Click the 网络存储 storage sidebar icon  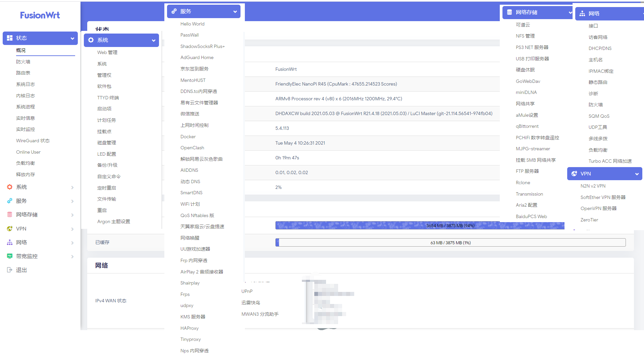(9, 214)
